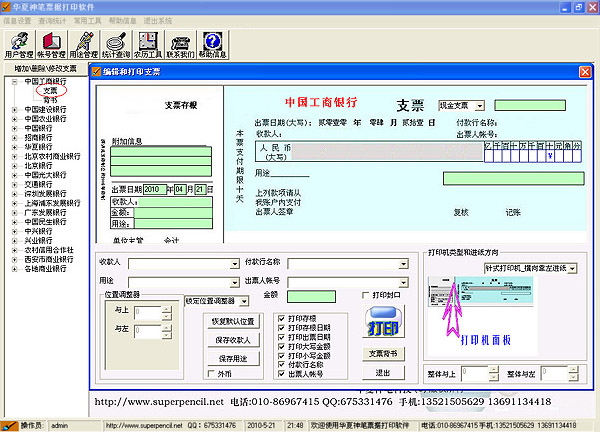Click the big 打印 printer icon button
This screenshot has width=600, height=432.
(383, 322)
